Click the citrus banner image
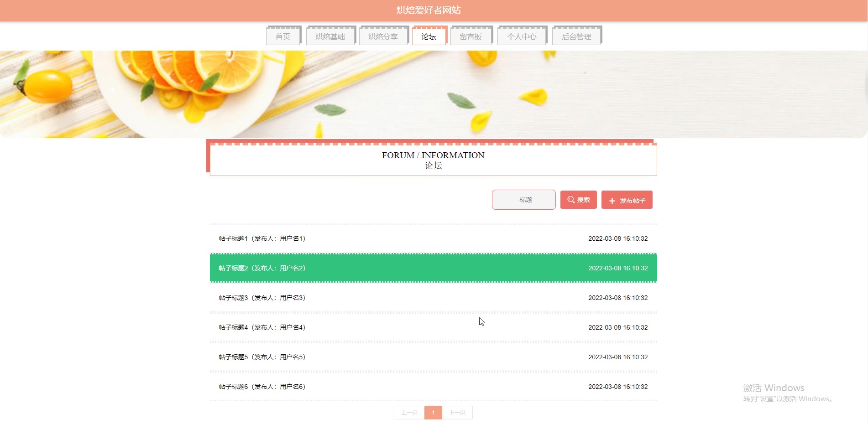 (434, 94)
